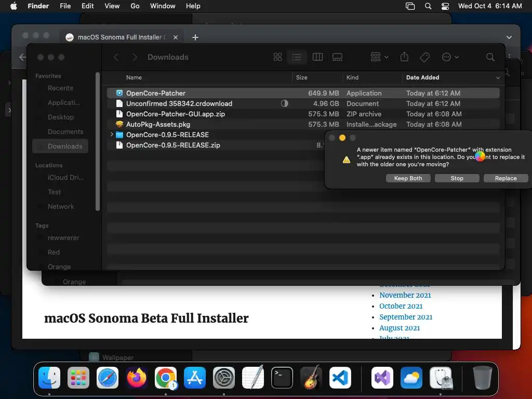
Task: Click the Finder sidebar scrollbar
Action: click(98, 141)
